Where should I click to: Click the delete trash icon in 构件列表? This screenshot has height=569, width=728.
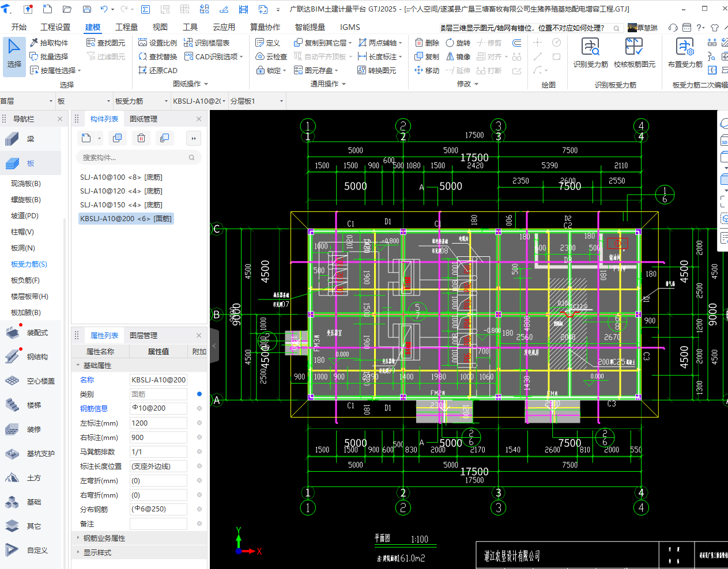tap(141, 138)
